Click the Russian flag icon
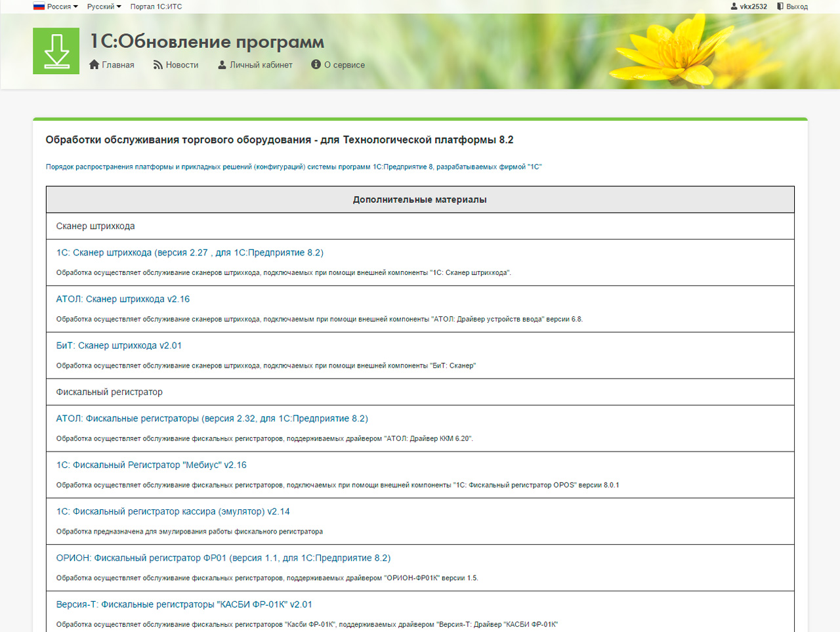Image resolution: width=840 pixels, height=632 pixels. 39,7
